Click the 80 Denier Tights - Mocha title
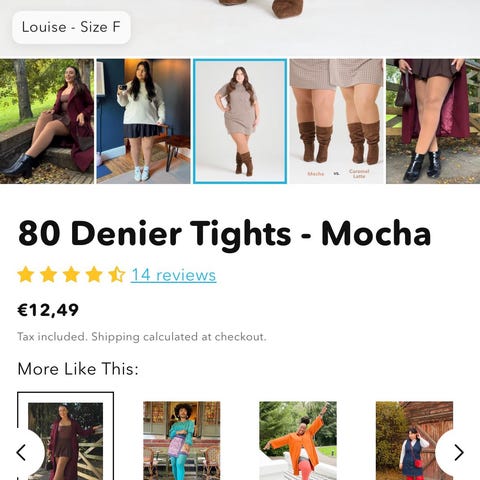 pos(225,233)
